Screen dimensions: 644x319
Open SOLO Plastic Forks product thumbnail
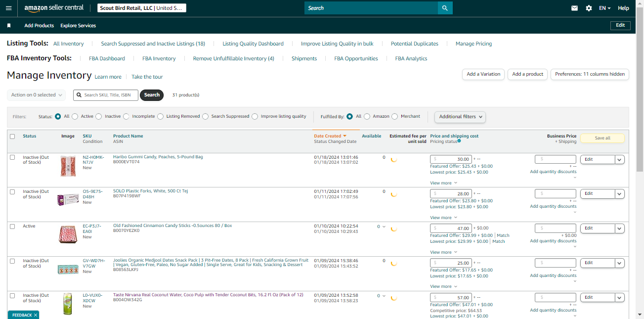point(68,200)
